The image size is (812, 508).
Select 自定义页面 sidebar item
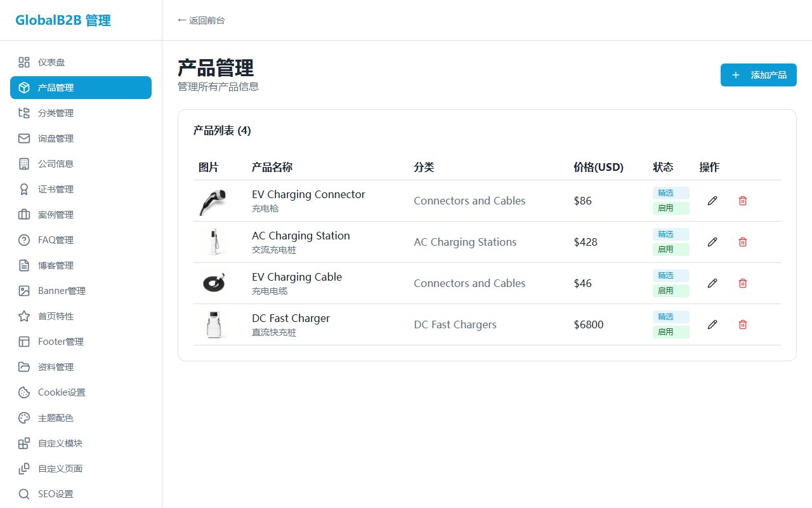tap(81, 469)
